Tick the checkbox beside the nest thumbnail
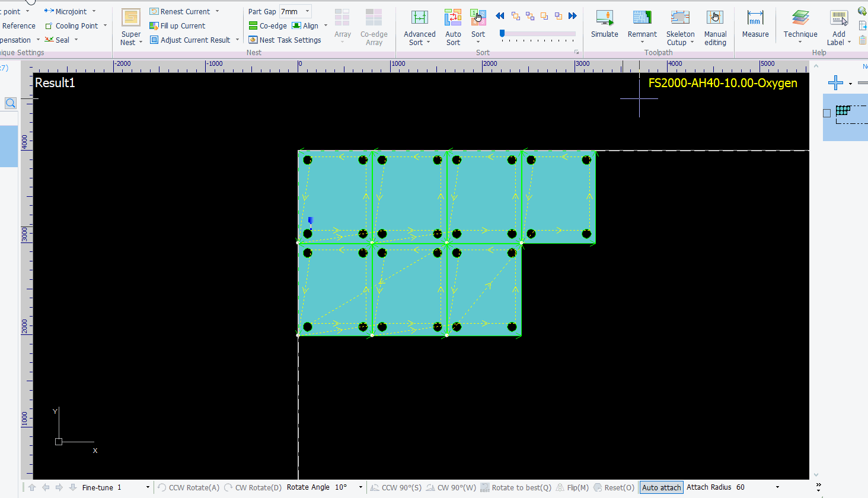 pos(827,113)
